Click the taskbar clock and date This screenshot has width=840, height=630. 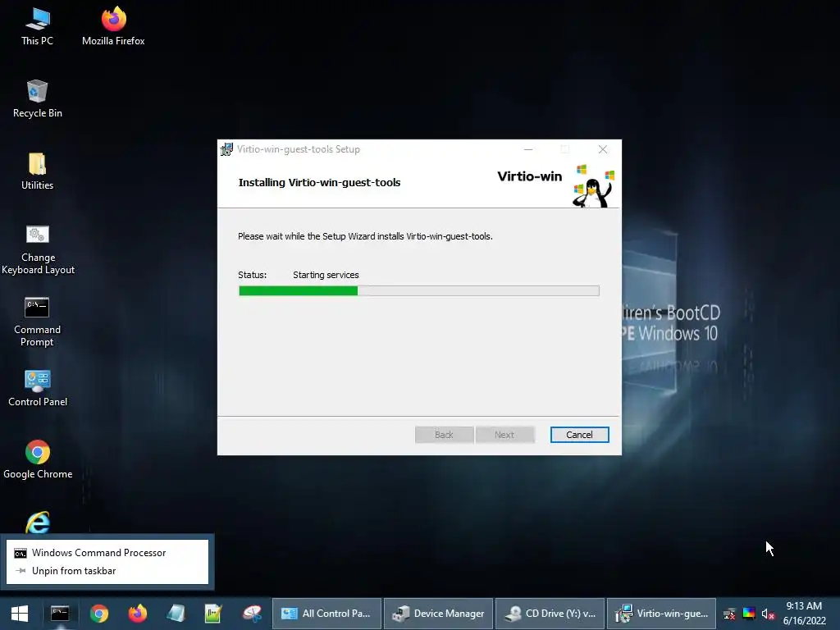pos(804,614)
